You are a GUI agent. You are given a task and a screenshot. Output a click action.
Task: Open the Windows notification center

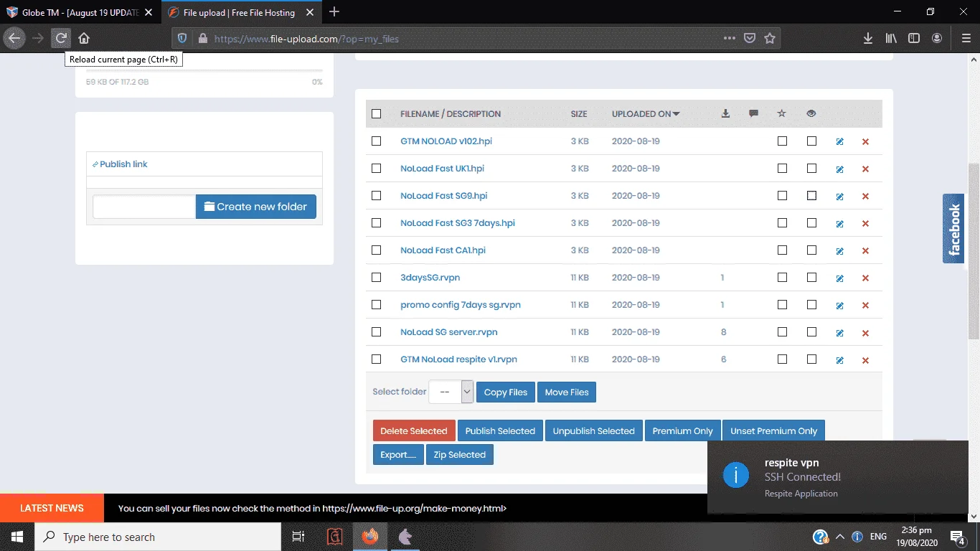[x=957, y=537]
